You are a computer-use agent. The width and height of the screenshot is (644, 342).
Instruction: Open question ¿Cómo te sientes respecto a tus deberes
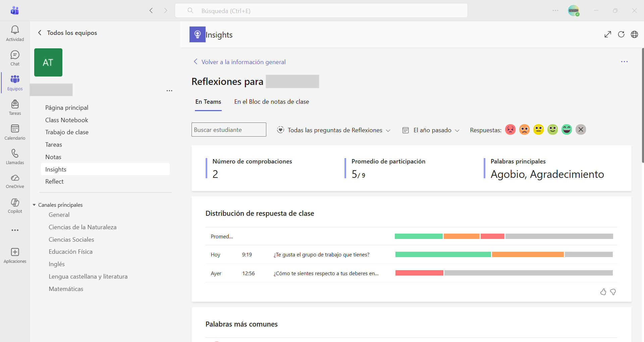(326, 274)
